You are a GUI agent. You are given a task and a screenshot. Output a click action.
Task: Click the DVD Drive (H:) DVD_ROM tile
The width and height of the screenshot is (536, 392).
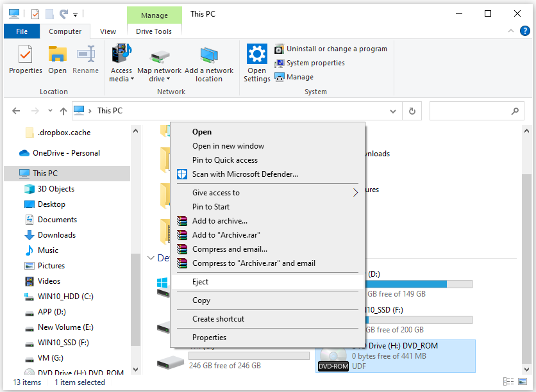[x=395, y=355]
